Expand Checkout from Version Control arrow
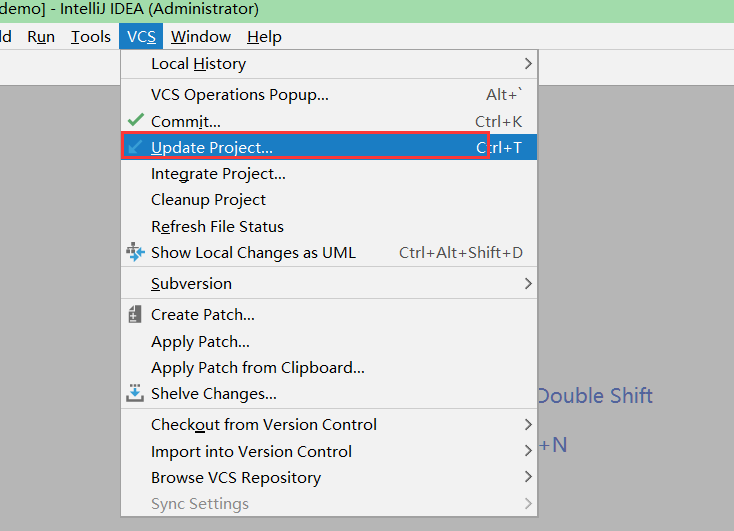The width and height of the screenshot is (734, 531). pos(528,425)
